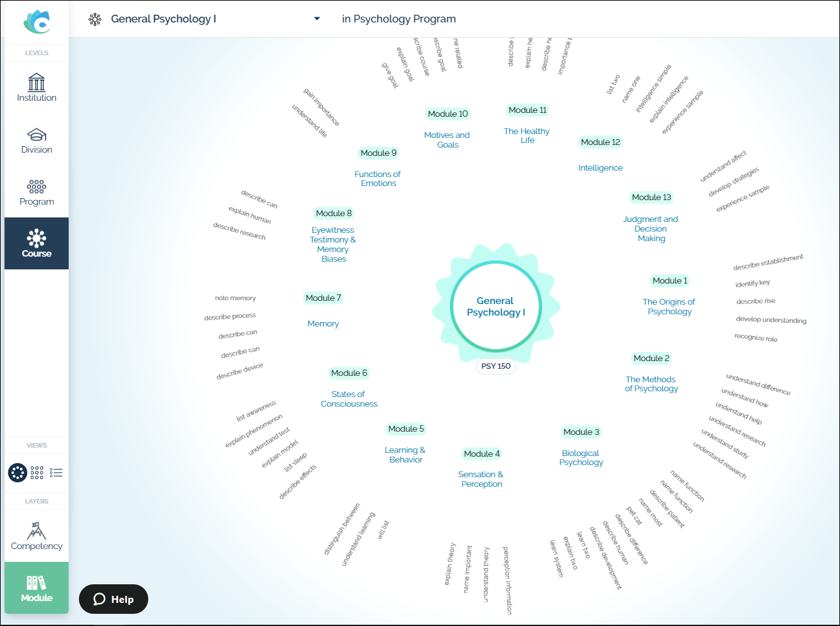Switch to the grid view
This screenshot has height=626, width=840.
[37, 473]
